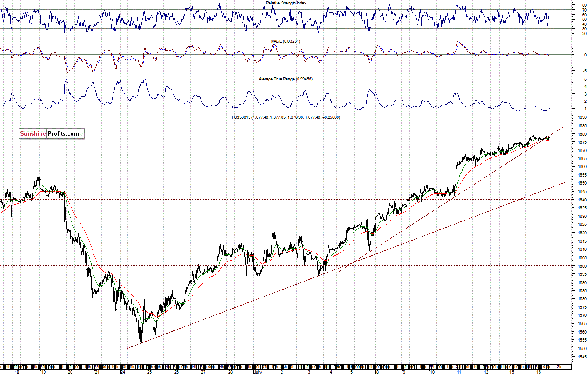Viewport: 588px width, 374px height.
Task: Click the 70 label on RSI axis
Action: 584,10
